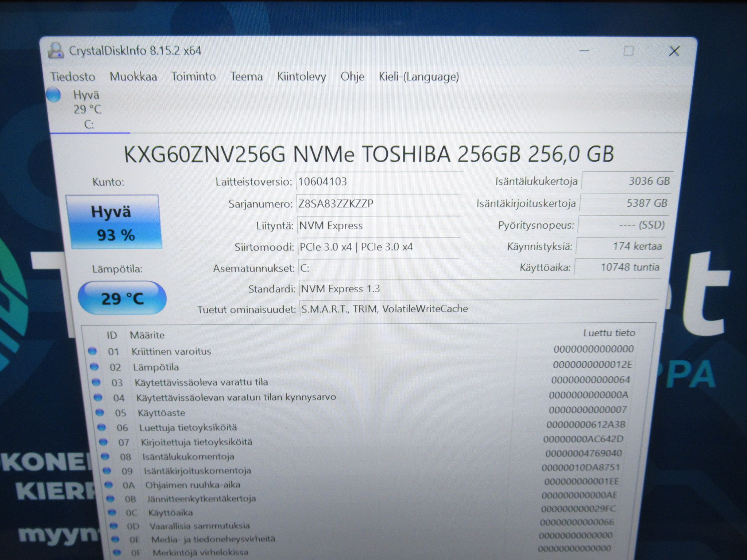The image size is (747, 560).
Task: Select the Käyttöaste attribute row
Action: tap(363, 411)
